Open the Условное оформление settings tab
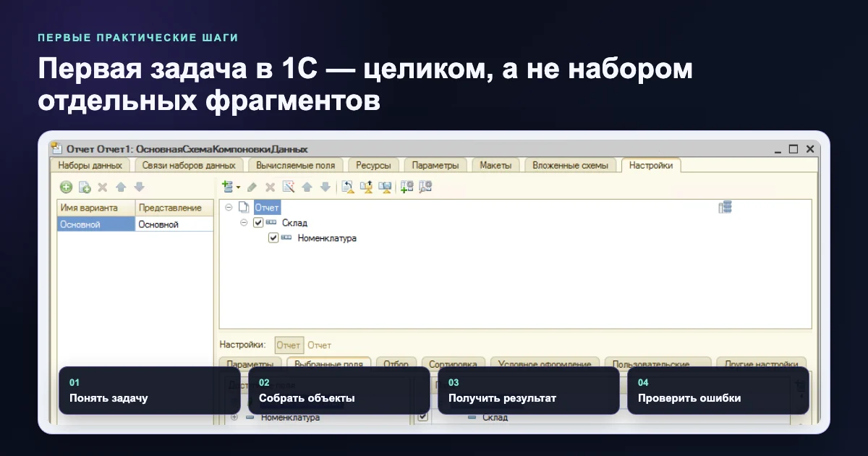Image resolution: width=868 pixels, height=456 pixels. [545, 363]
